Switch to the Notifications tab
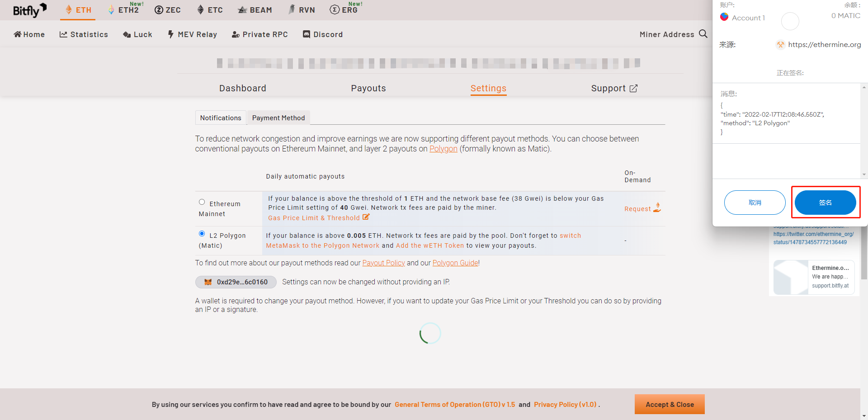The image size is (868, 420). (221, 118)
